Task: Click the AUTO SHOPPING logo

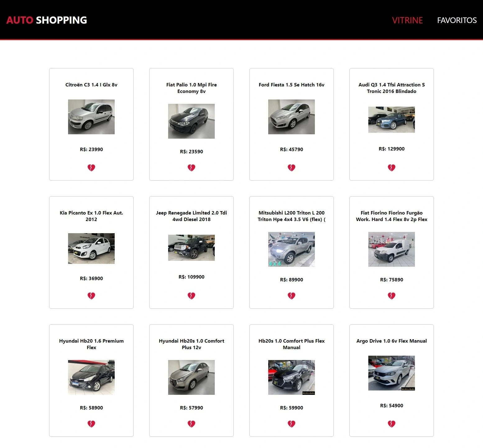Action: pyautogui.click(x=47, y=20)
